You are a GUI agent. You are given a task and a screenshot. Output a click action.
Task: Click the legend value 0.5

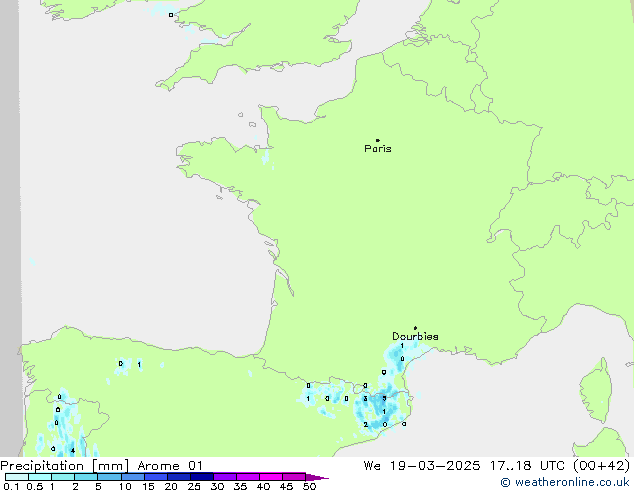click(x=35, y=486)
